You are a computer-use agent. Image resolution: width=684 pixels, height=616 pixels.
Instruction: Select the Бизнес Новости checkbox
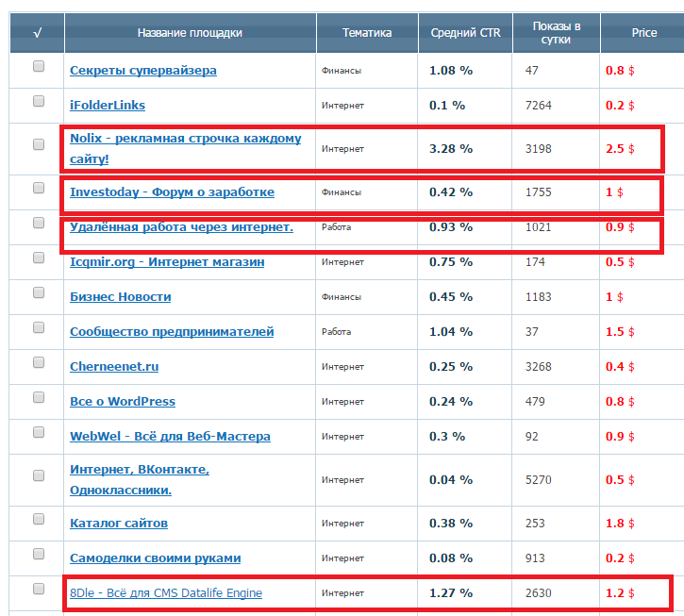point(39,292)
